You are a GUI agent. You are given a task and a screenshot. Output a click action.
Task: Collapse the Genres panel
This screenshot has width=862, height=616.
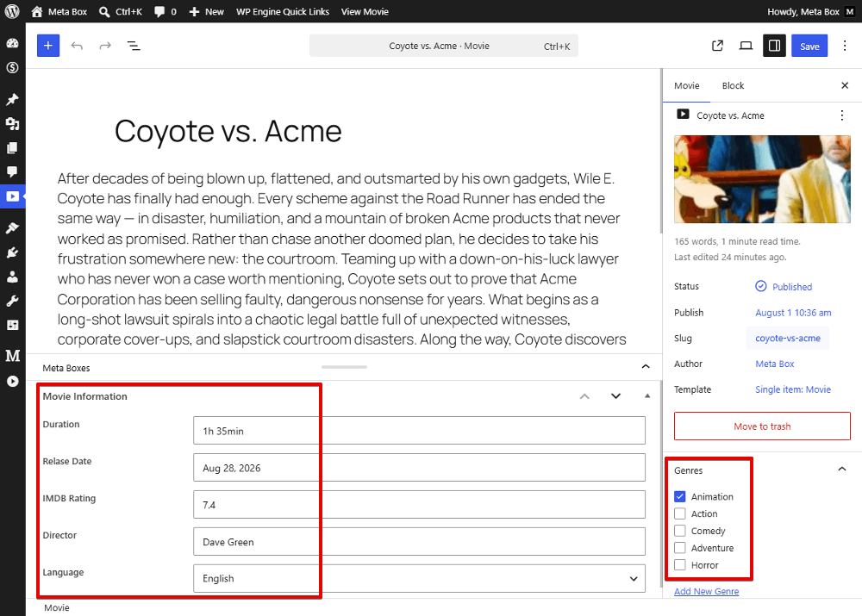841,470
